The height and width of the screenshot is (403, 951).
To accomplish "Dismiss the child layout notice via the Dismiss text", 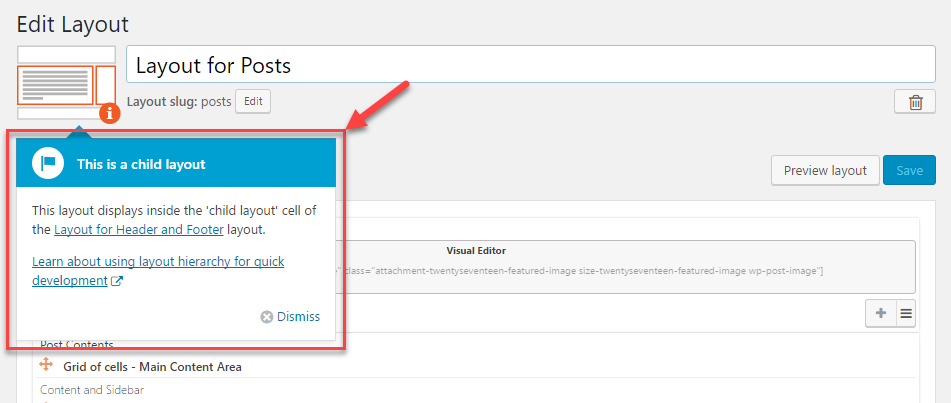I will (x=298, y=317).
